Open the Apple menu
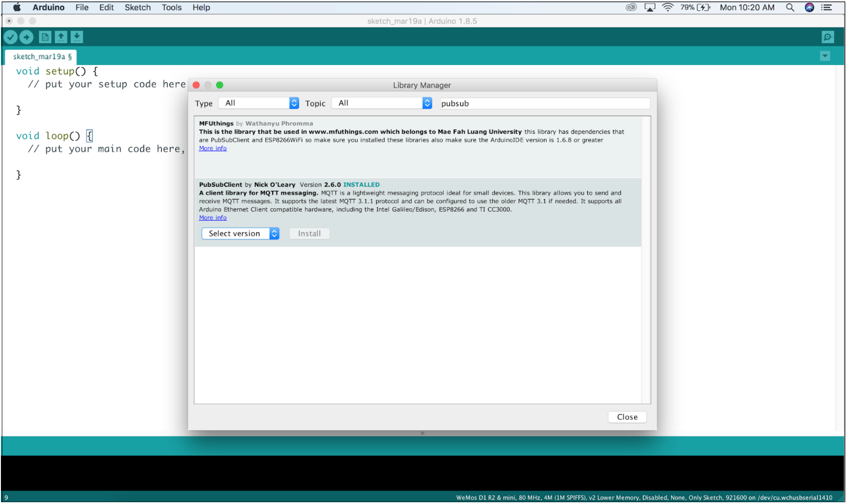 click(x=17, y=7)
